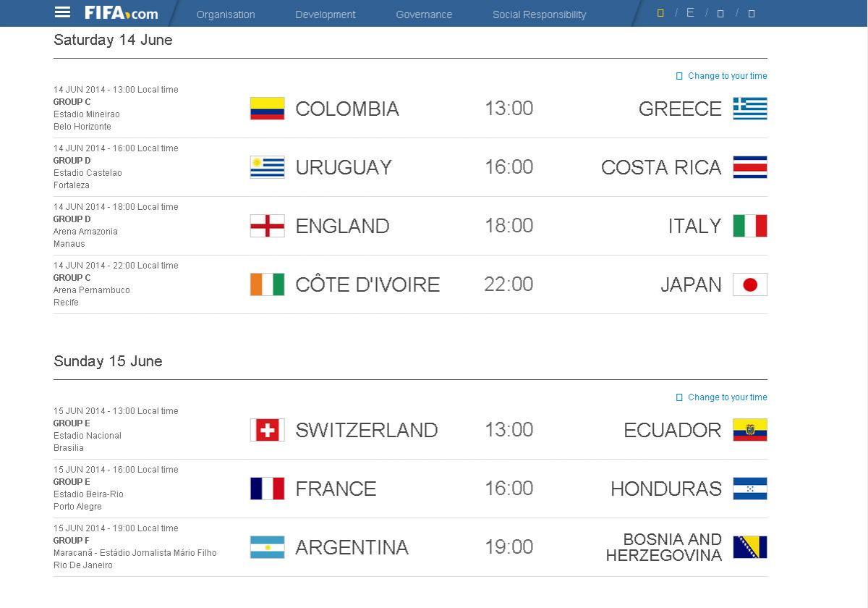
Task: Select the Uruguay flag
Action: (267, 167)
